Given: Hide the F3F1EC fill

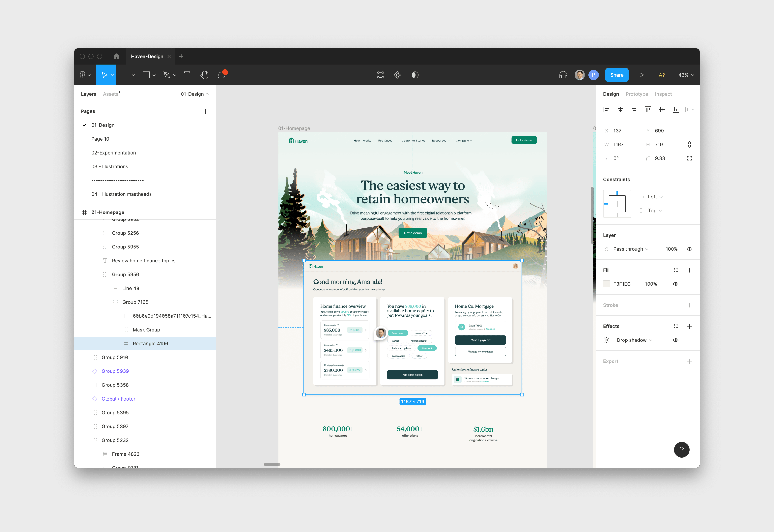Looking at the screenshot, I should pyautogui.click(x=676, y=284).
